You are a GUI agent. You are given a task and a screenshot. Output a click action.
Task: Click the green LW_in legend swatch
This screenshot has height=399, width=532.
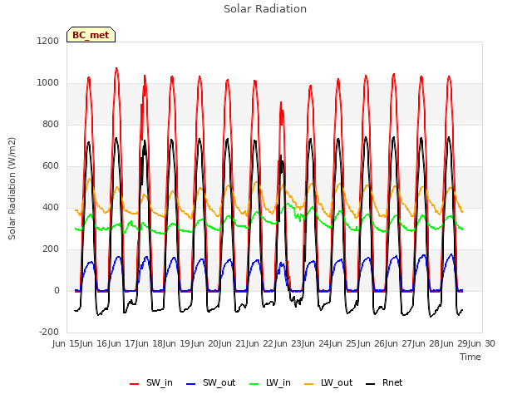254,384
